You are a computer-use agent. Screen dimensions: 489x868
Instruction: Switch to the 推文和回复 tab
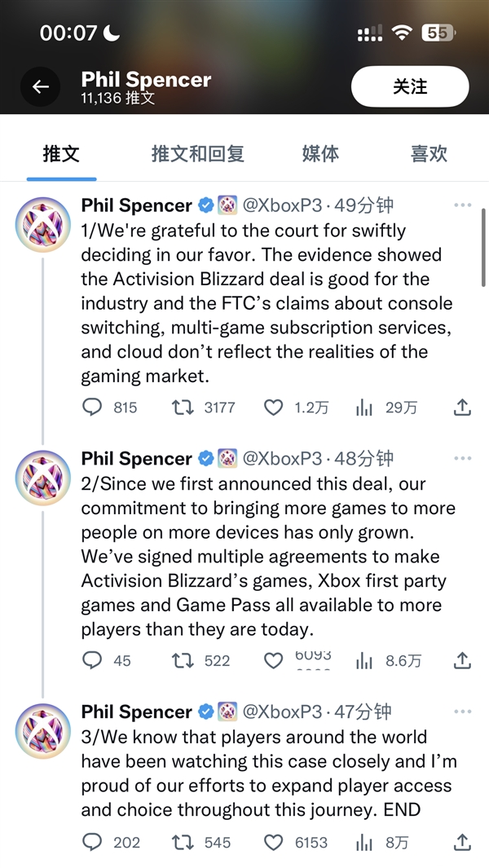pyautogui.click(x=198, y=153)
